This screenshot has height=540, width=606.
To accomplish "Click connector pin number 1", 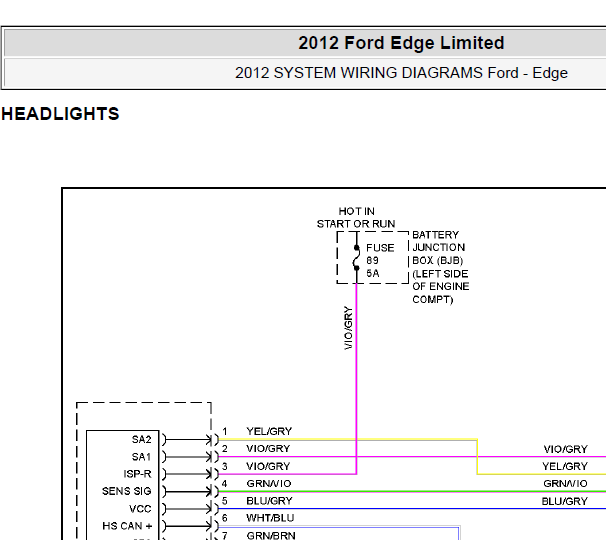I will coord(225,431).
